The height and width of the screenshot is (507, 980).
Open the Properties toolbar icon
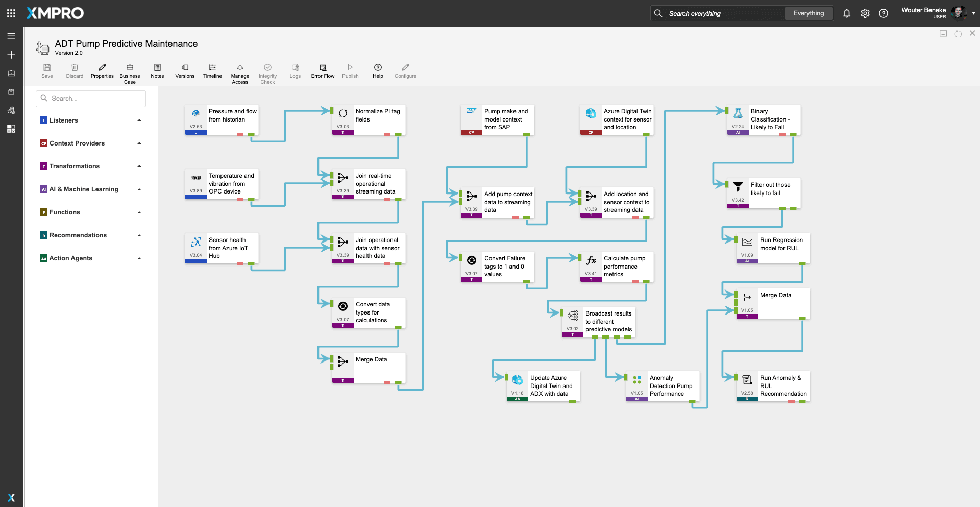(102, 70)
